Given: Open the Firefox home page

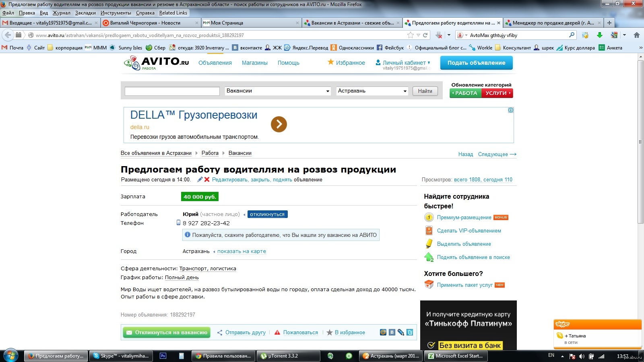Looking at the screenshot, I should coord(636,35).
